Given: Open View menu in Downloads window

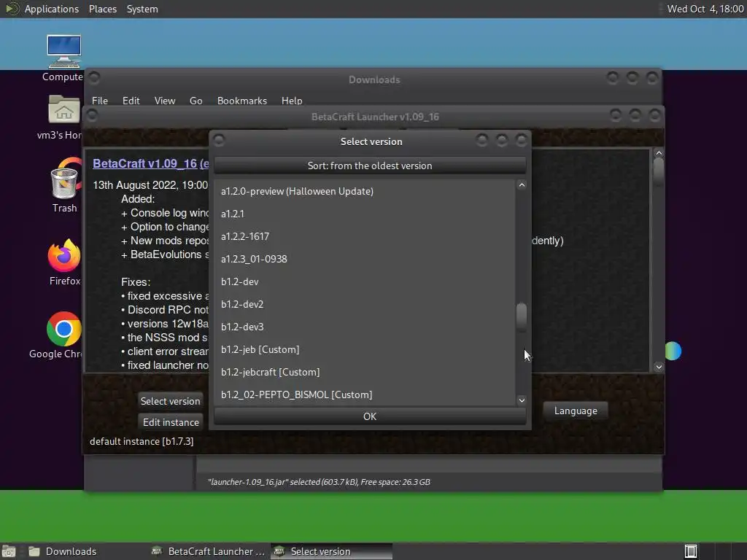Looking at the screenshot, I should coord(164,101).
